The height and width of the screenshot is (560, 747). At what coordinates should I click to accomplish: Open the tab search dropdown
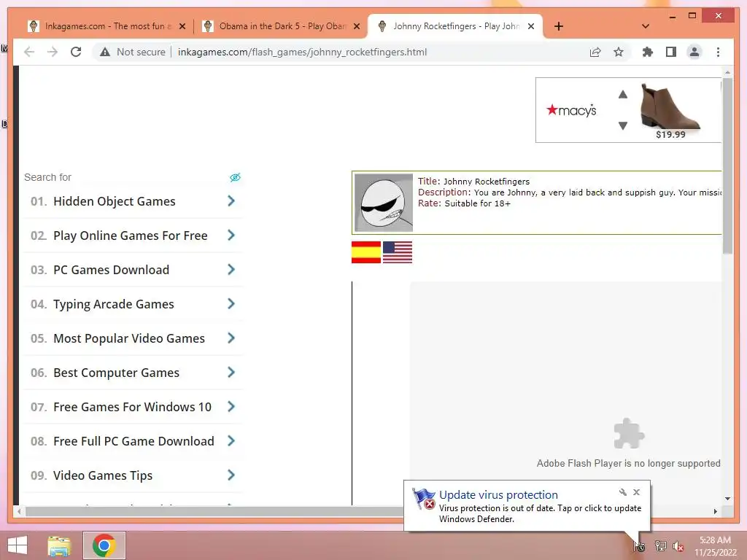click(x=646, y=26)
